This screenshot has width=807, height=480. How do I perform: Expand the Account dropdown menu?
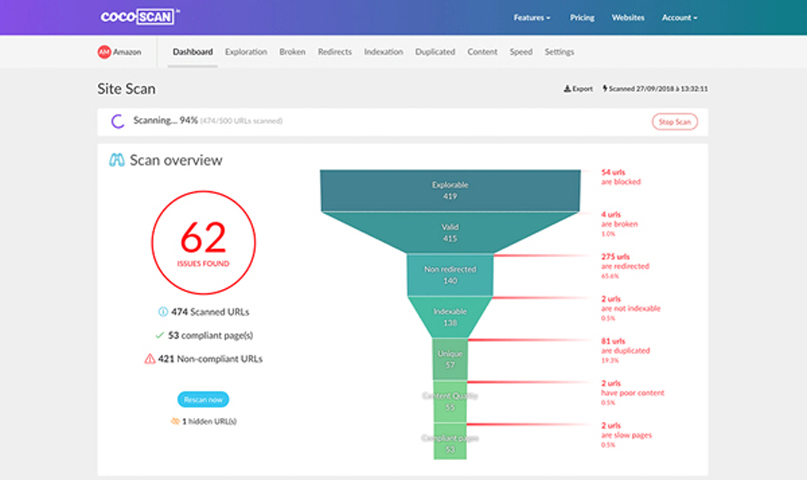pos(679,17)
